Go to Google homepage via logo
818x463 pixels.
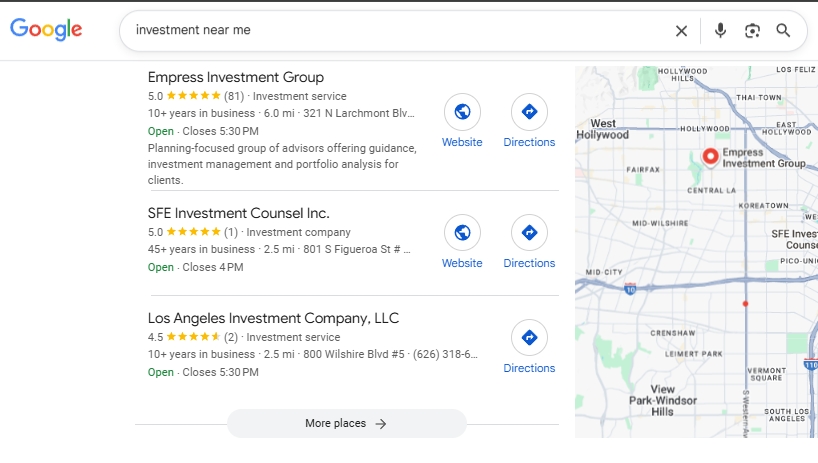point(46,30)
